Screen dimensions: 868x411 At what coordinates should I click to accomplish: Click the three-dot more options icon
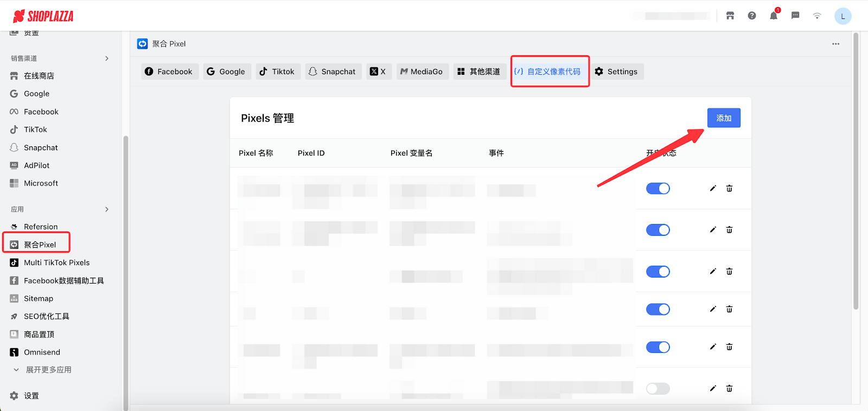(x=835, y=44)
